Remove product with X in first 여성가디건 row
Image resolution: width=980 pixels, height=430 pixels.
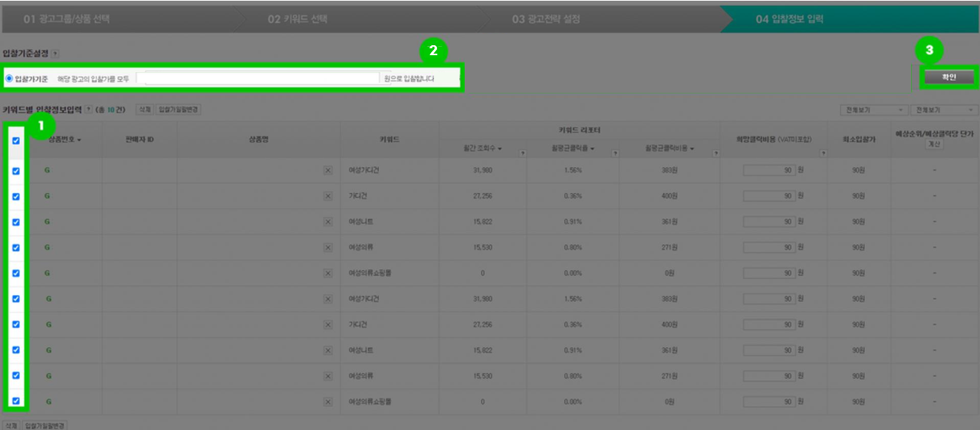pyautogui.click(x=327, y=171)
